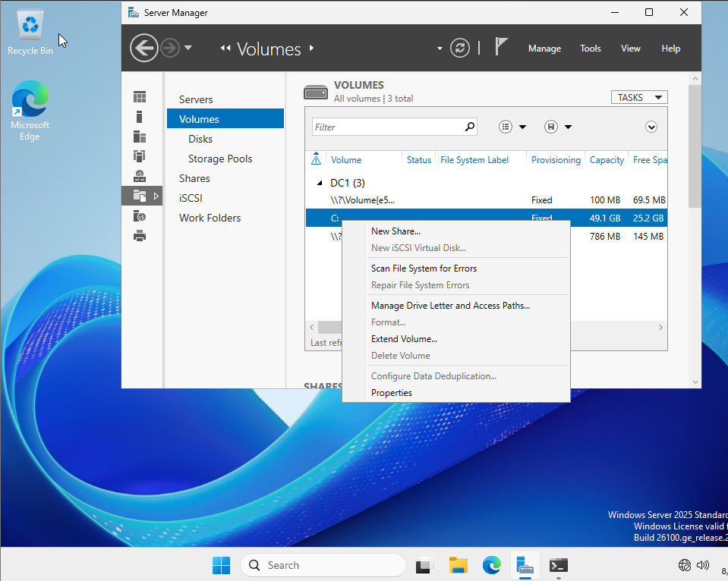Refresh Server Manager with the circular arrows icon

(x=459, y=48)
